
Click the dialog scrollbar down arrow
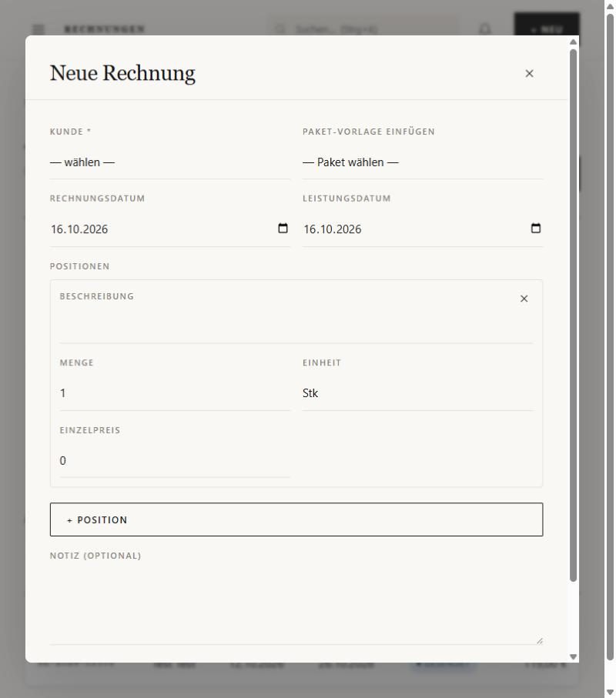573,656
